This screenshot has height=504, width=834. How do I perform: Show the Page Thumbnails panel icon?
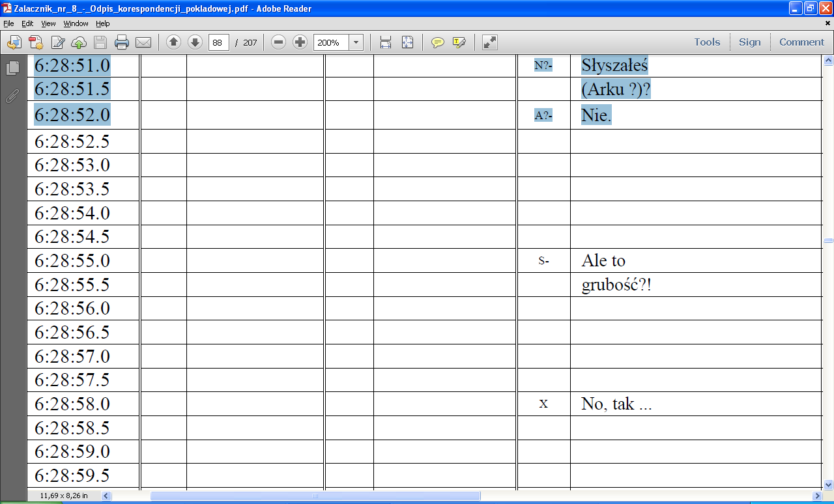(12, 68)
